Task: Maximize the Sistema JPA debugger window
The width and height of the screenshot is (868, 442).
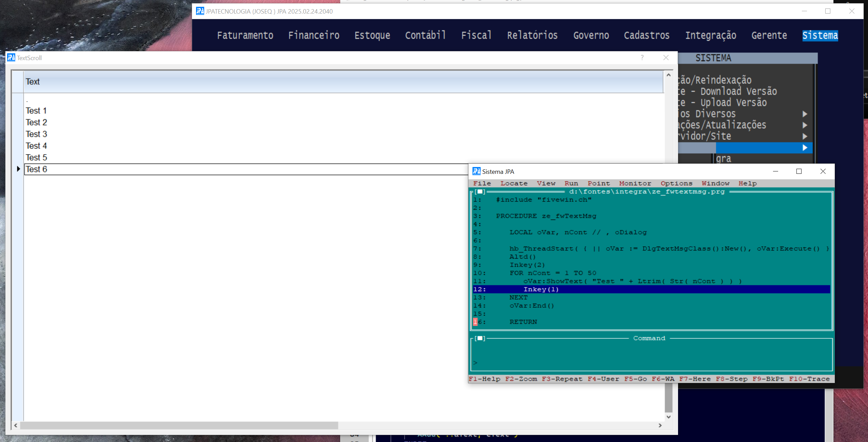Action: pos(799,171)
